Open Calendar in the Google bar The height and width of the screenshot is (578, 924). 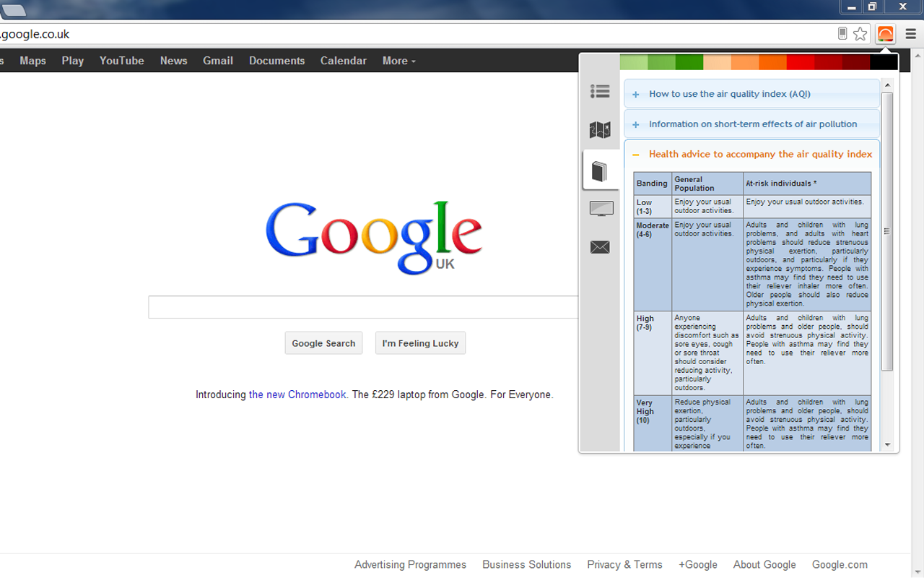(344, 61)
